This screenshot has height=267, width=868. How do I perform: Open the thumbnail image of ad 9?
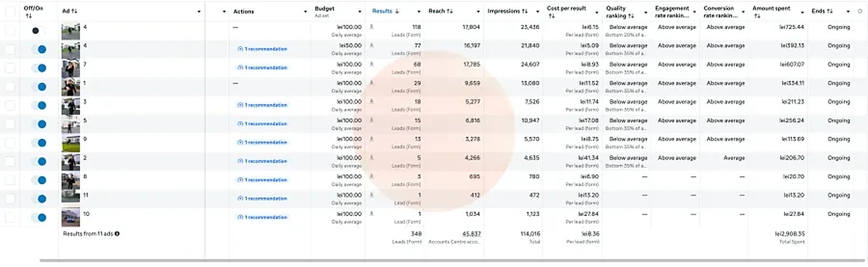70,143
